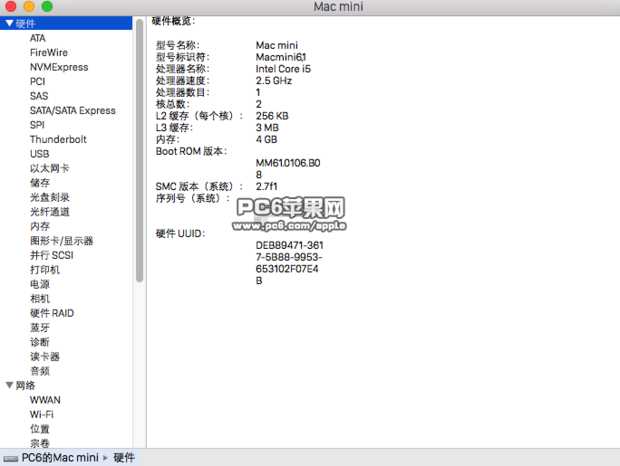Screen dimensions: 620x466
Task: Open the NVMExpress entry
Action: click(x=58, y=67)
